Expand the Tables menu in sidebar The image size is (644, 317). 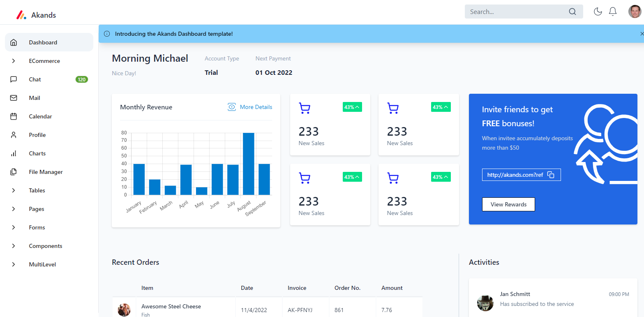tap(37, 190)
